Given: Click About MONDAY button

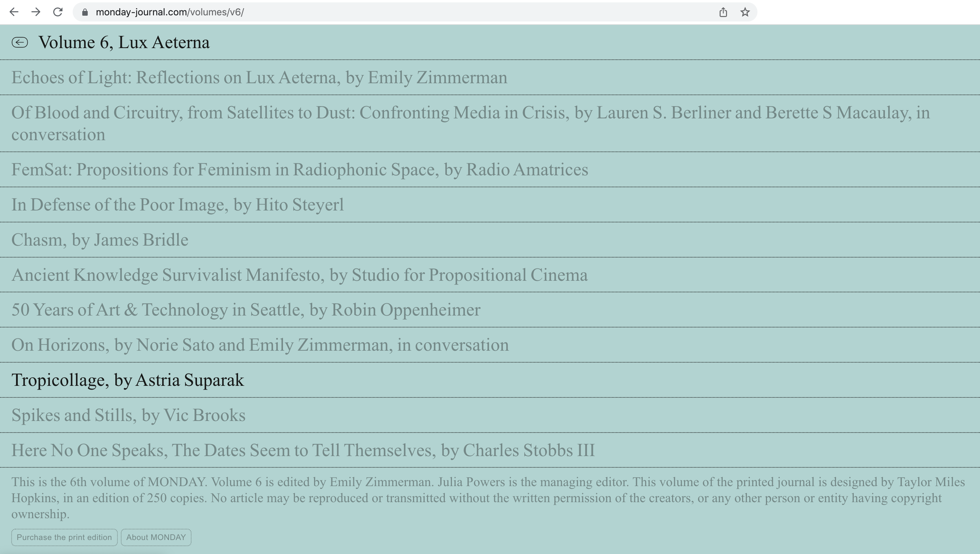Looking at the screenshot, I should pyautogui.click(x=156, y=537).
